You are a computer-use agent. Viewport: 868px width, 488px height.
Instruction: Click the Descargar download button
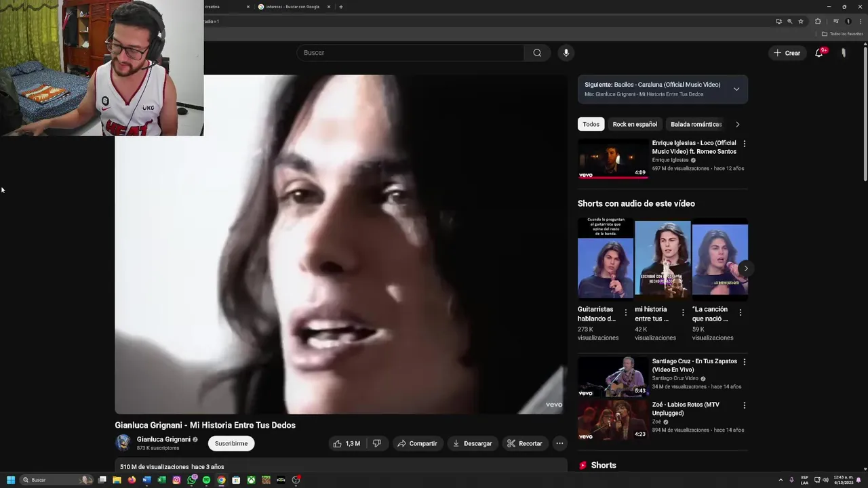(472, 443)
